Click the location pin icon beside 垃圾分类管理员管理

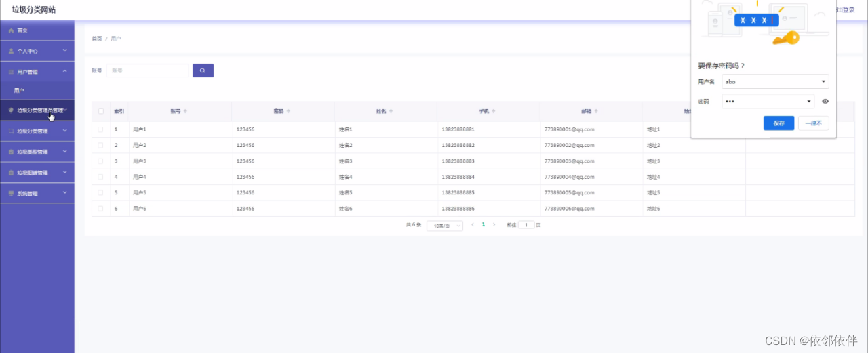pos(11,110)
